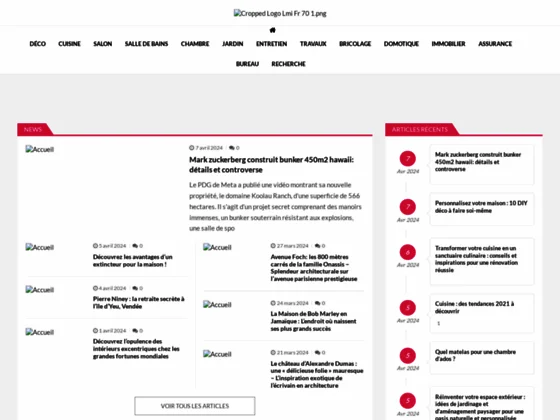Select SALON in the navigation bar
The image size is (560, 420).
[x=102, y=44]
